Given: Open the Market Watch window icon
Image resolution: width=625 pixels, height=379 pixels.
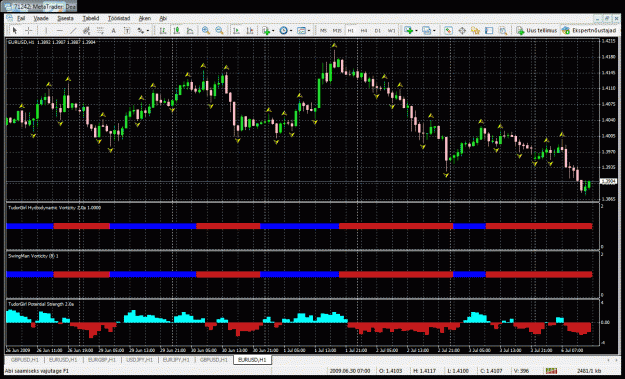Looking at the screenshot, I should (x=448, y=30).
